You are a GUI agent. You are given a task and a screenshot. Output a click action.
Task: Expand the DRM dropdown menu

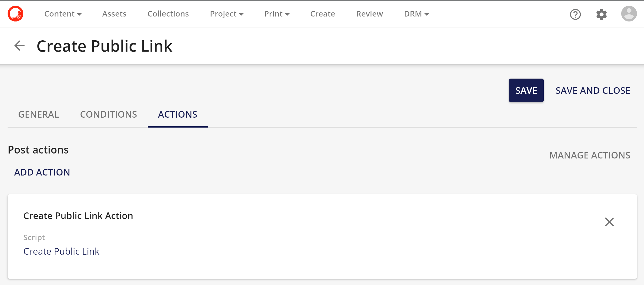pos(416,14)
